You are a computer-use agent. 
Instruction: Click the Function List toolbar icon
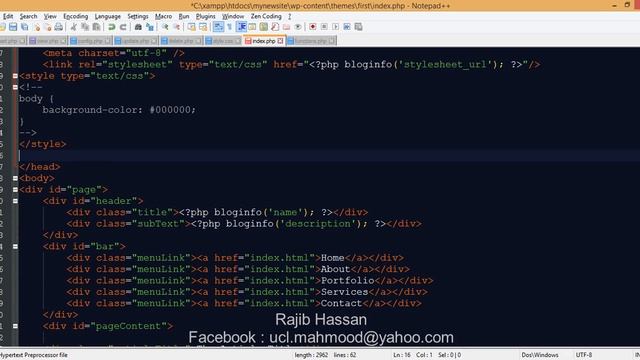275,27
